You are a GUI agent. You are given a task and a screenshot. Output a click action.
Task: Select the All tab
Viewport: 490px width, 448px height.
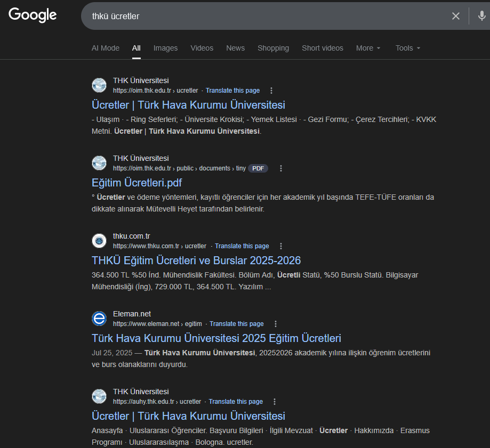[136, 48]
